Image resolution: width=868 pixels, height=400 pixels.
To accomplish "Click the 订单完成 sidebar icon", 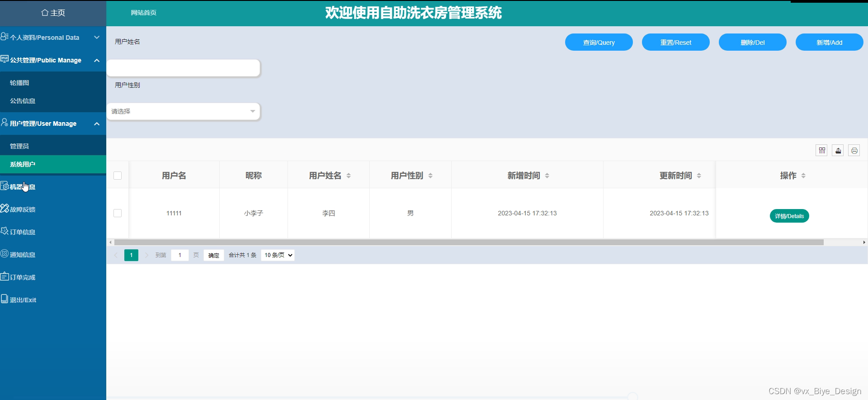I will point(5,276).
